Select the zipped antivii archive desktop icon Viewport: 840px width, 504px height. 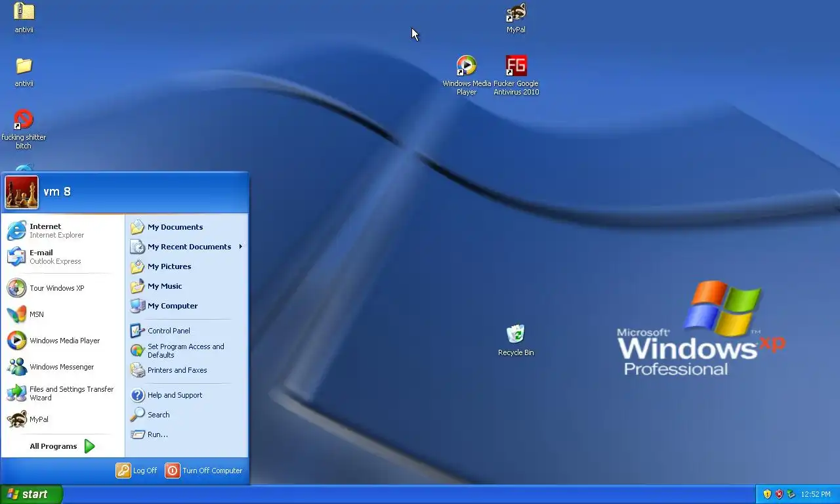(x=24, y=18)
